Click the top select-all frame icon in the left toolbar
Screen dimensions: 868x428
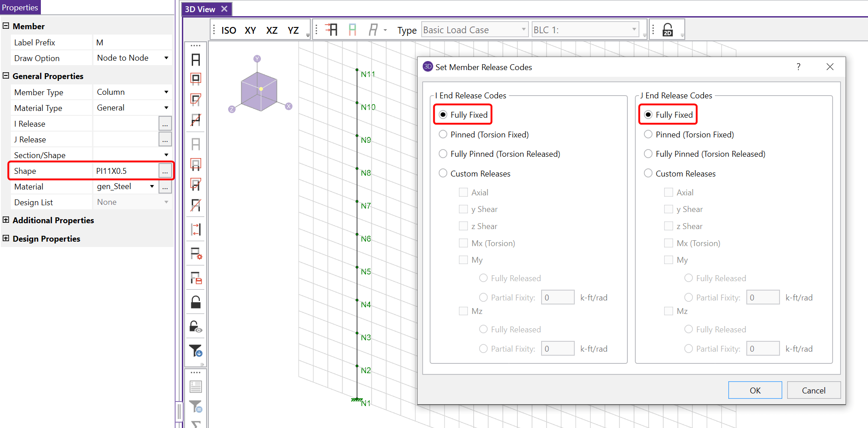click(196, 60)
